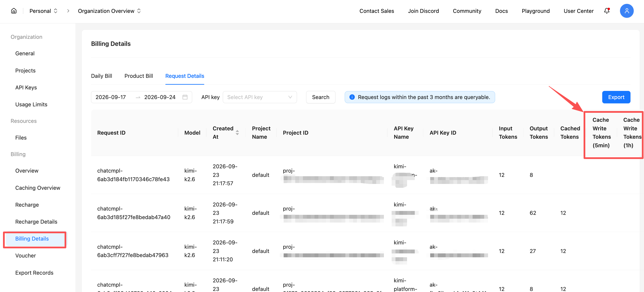
Task: Click the calendar icon in date range
Action: pos(185,97)
